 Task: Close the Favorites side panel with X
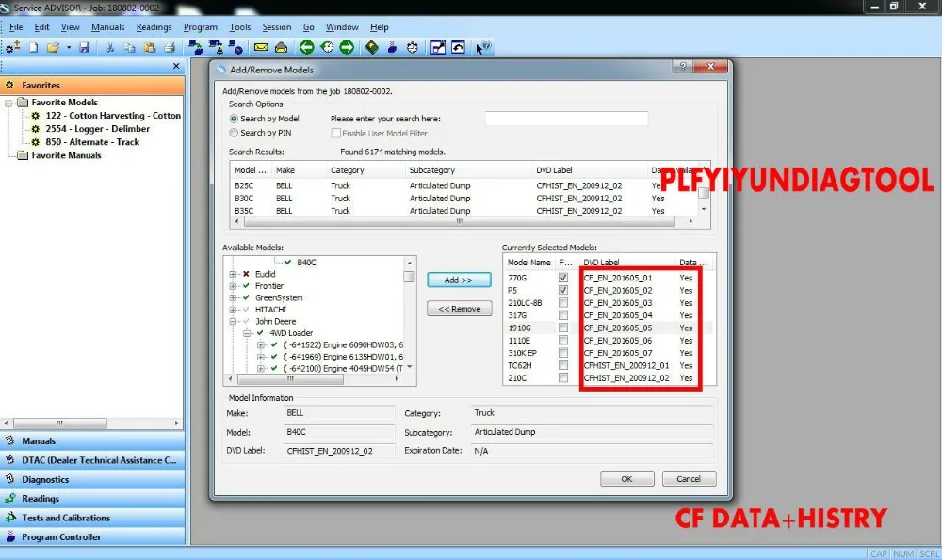tap(176, 66)
